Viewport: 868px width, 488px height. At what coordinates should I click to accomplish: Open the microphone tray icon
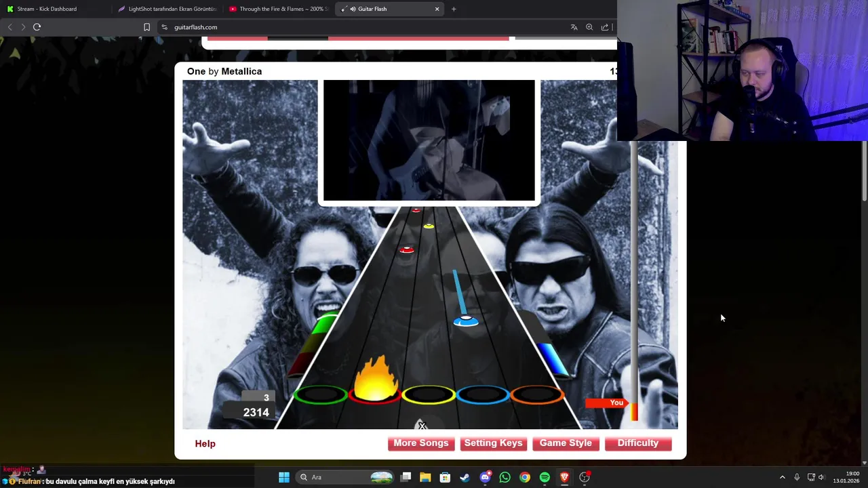point(797,477)
